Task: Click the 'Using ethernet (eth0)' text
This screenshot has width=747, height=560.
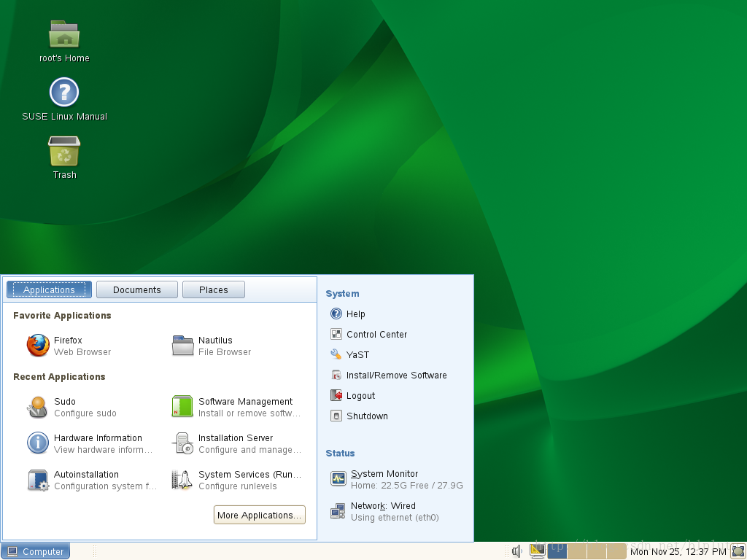Action: [395, 517]
